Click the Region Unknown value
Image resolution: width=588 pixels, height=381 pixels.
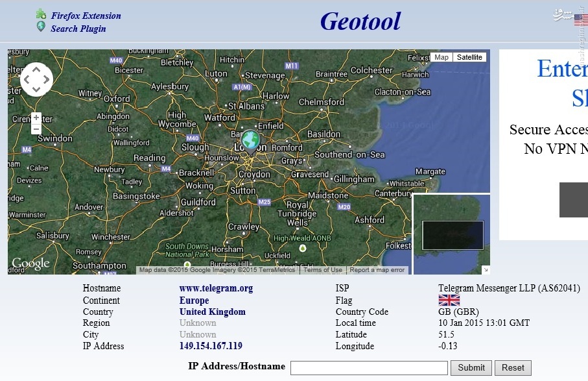[198, 323]
